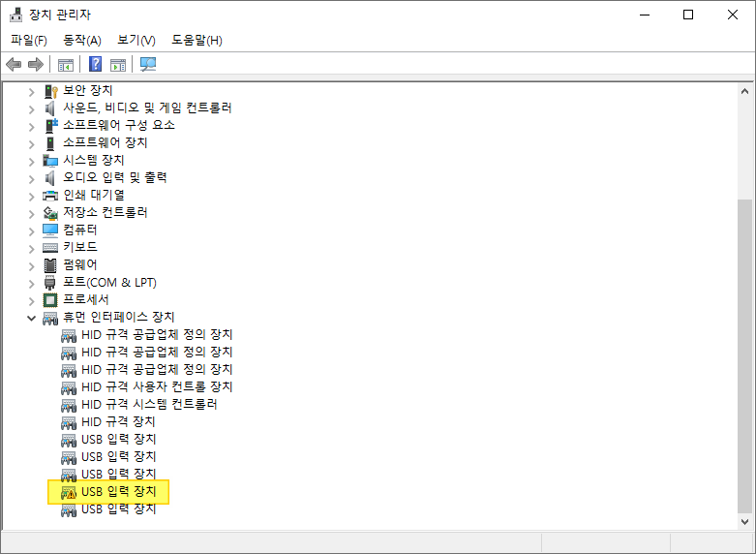Image resolution: width=756 pixels, height=554 pixels.
Task: Expand the 펌웨어 node
Action: pos(32,266)
